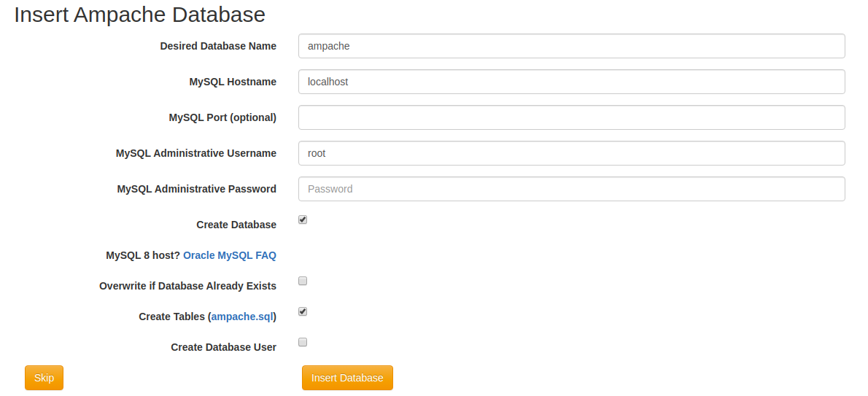Enable Overwrite if Database Already Exists checkbox
The image size is (868, 396).
[303, 281]
